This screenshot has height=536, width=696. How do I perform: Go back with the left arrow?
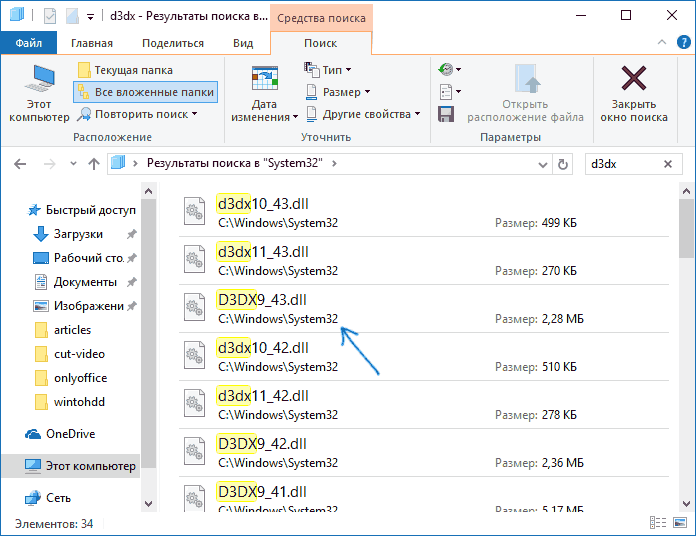(x=20, y=164)
